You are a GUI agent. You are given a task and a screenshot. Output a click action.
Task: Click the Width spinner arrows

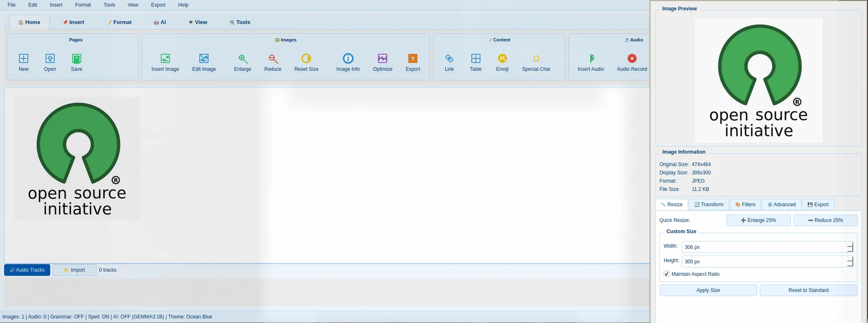coord(850,247)
